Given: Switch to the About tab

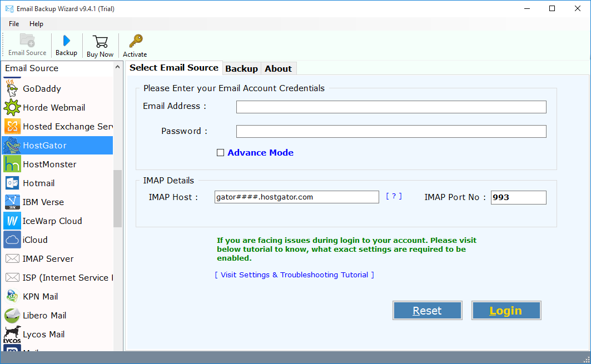Looking at the screenshot, I should click(278, 68).
